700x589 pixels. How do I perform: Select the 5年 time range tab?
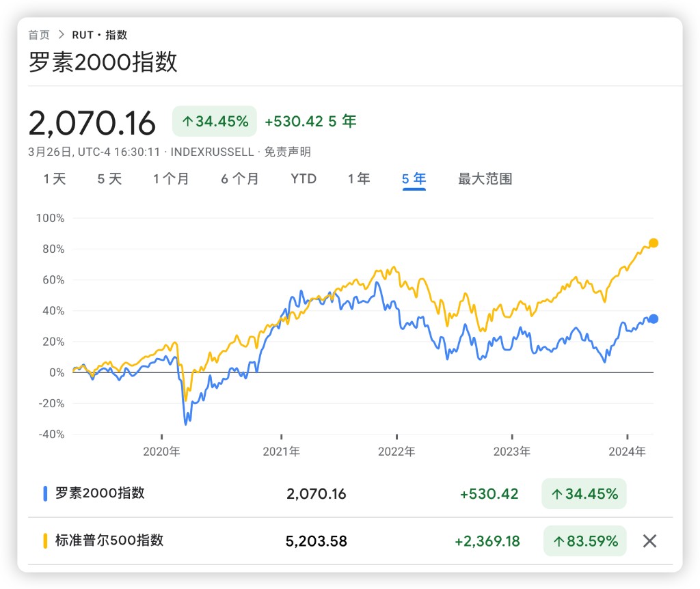point(414,179)
